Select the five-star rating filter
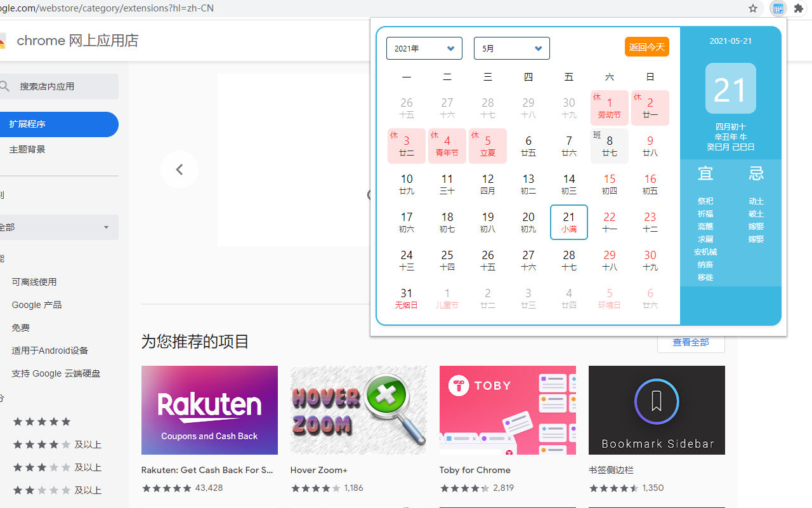The image size is (812, 508). tap(42, 422)
